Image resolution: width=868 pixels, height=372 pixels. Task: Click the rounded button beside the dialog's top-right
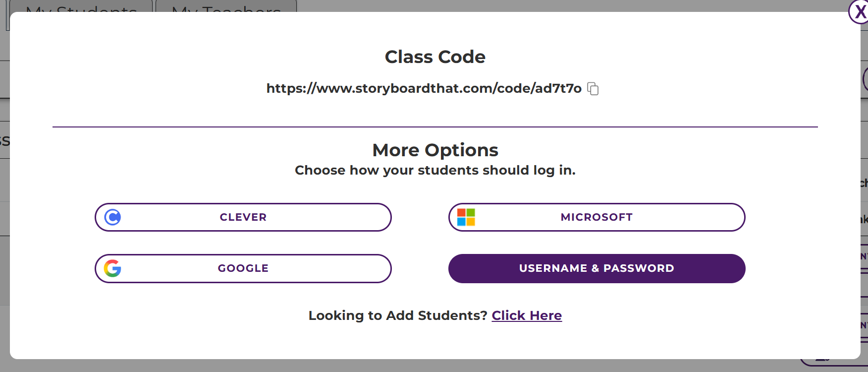click(865, 79)
